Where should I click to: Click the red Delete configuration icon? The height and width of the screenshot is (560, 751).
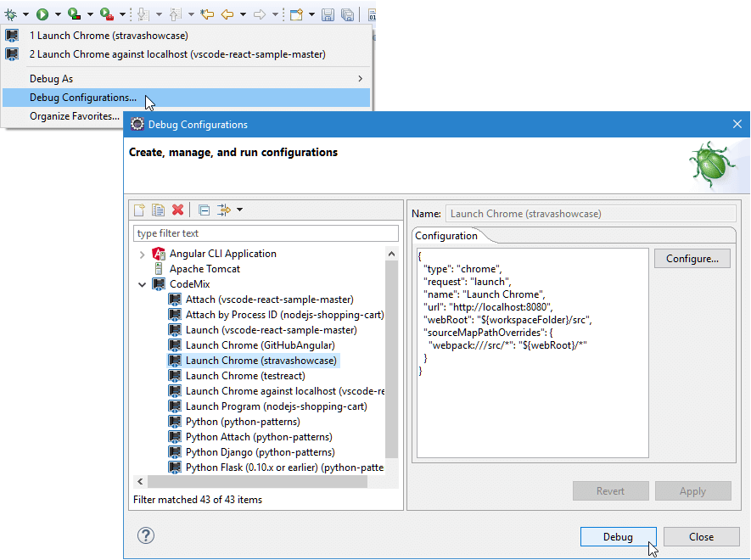pyautogui.click(x=177, y=210)
